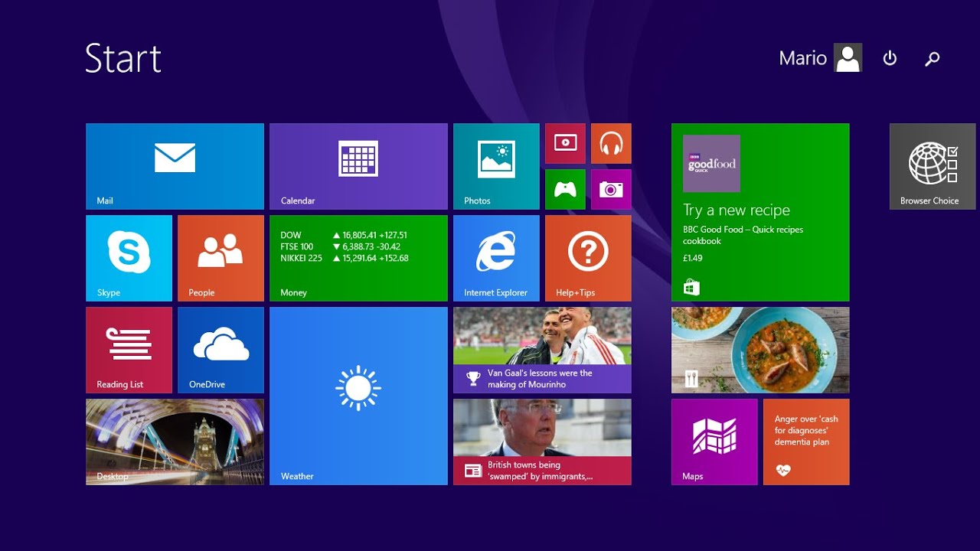Click the trophy icon on sports tile
The width and height of the screenshot is (980, 551).
pyautogui.click(x=473, y=378)
